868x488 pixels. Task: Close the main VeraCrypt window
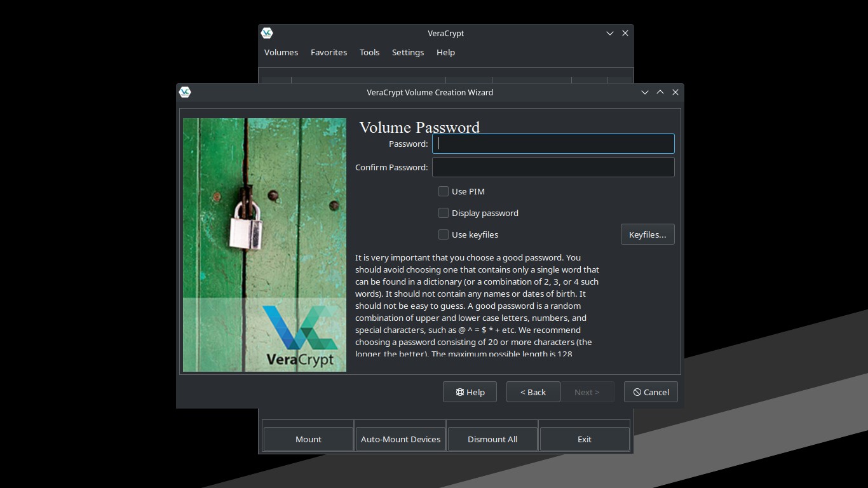(x=625, y=33)
